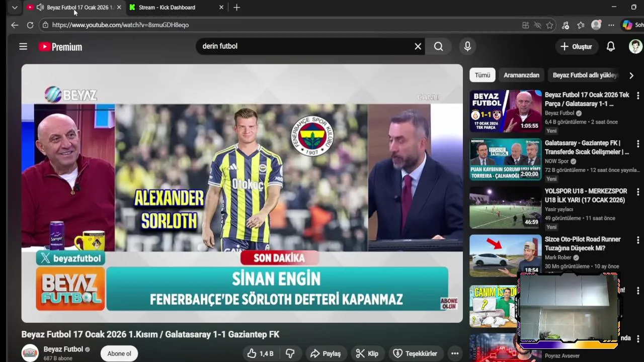Open Mark Rober Oto-Pilot video thumbnail
The height and width of the screenshot is (362, 644).
point(506,255)
